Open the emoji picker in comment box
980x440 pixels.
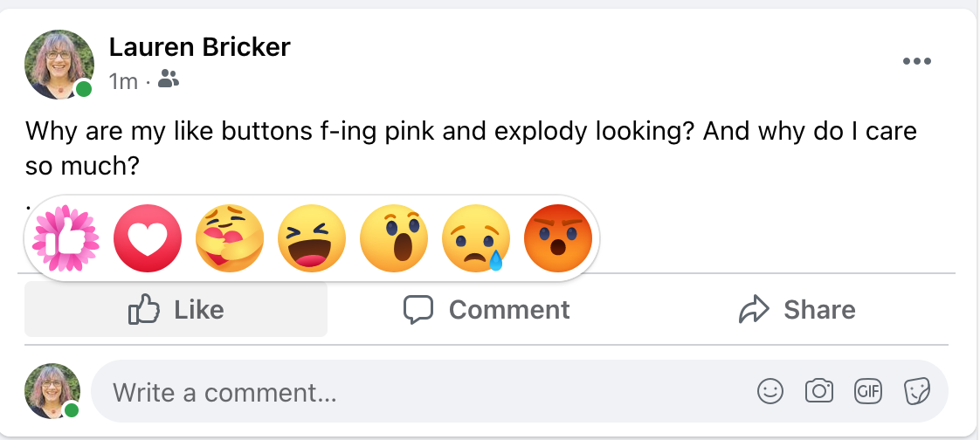(x=770, y=392)
